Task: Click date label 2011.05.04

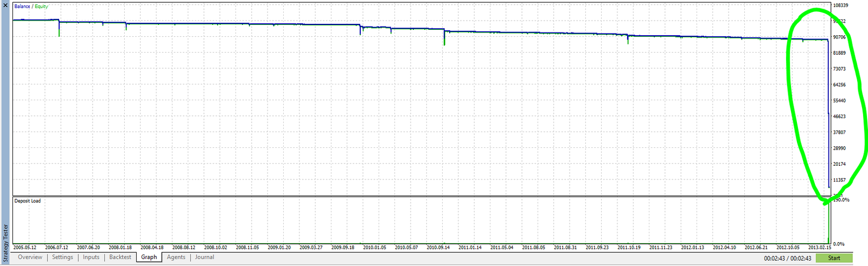Action: point(502,248)
